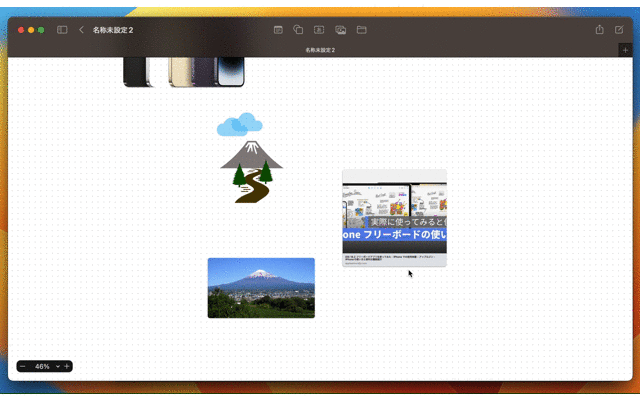
Task: Close the window with red button
Action: (x=21, y=30)
